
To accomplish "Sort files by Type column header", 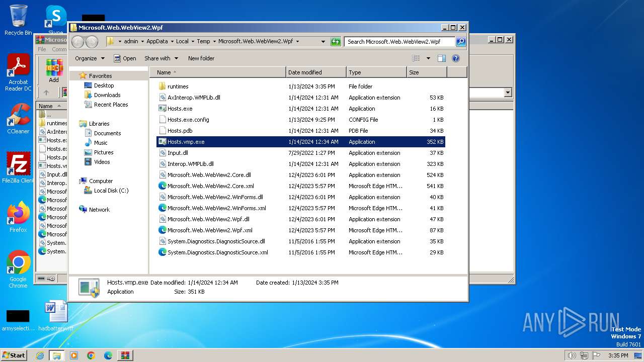I will click(x=376, y=72).
